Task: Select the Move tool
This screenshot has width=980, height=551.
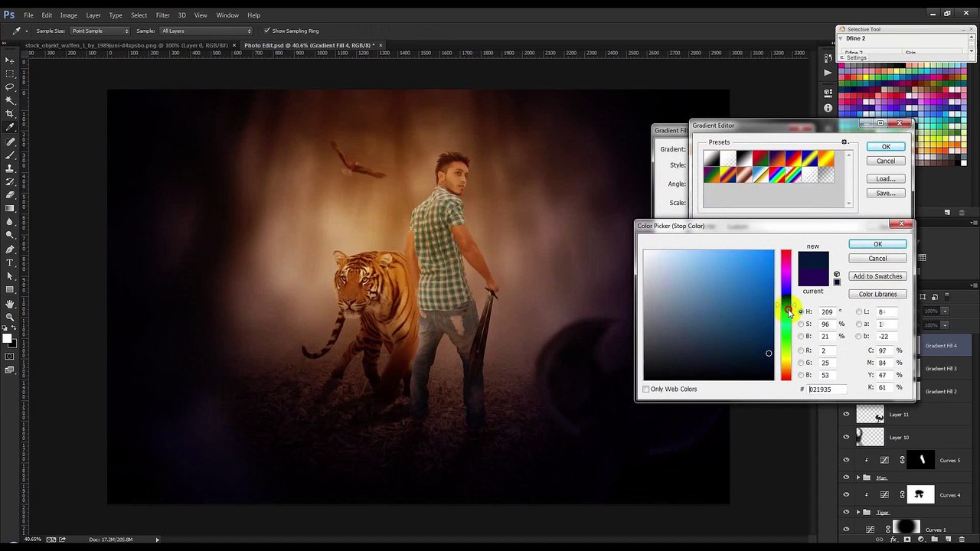Action: [10, 60]
